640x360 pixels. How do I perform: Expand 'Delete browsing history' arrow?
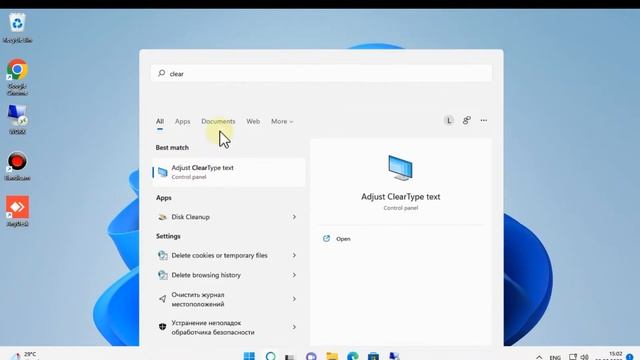tap(294, 275)
